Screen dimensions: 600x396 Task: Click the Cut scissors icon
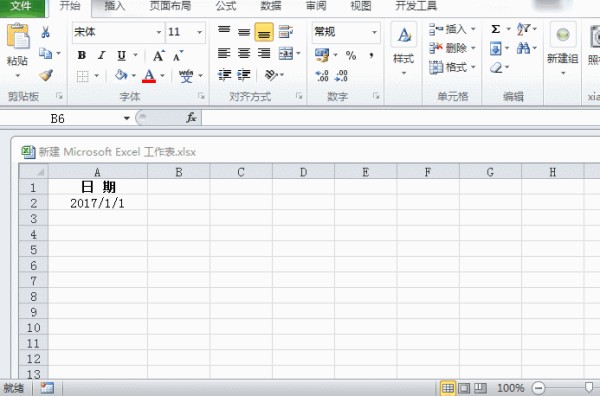pyautogui.click(x=45, y=32)
